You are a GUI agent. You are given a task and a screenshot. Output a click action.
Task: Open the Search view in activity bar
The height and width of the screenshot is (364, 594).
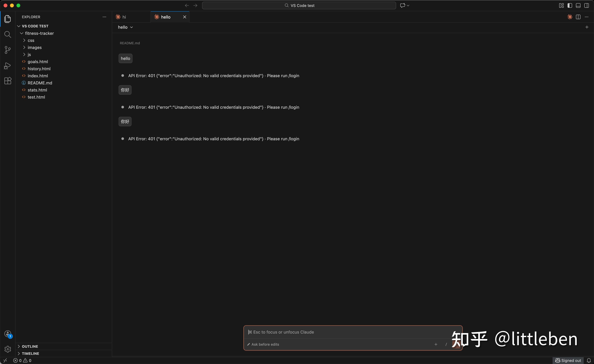[x=8, y=34]
